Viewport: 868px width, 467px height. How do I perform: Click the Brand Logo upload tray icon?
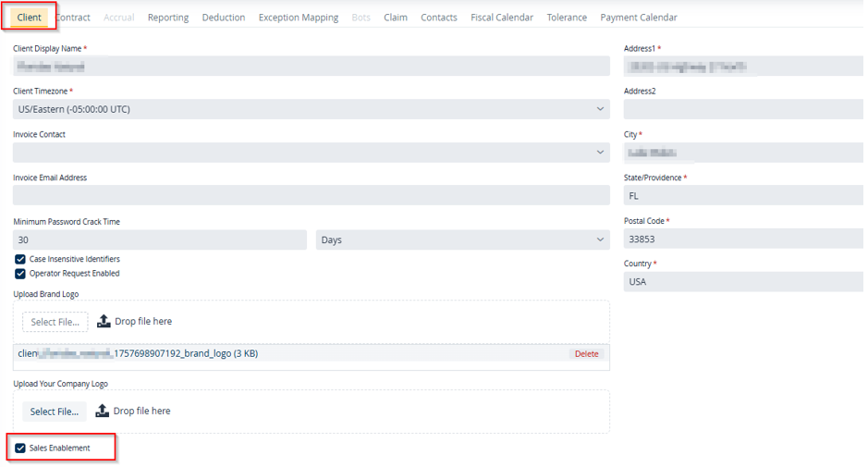click(104, 322)
